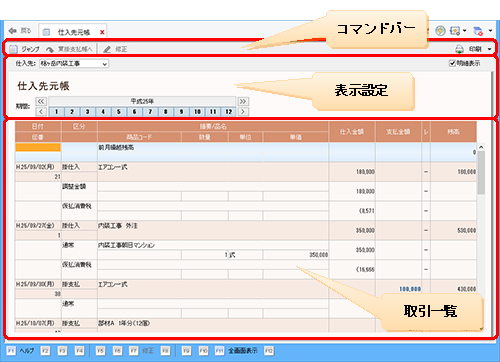Select month 7 in the period bar
The width and height of the screenshot is (500, 362).
[x=150, y=112]
